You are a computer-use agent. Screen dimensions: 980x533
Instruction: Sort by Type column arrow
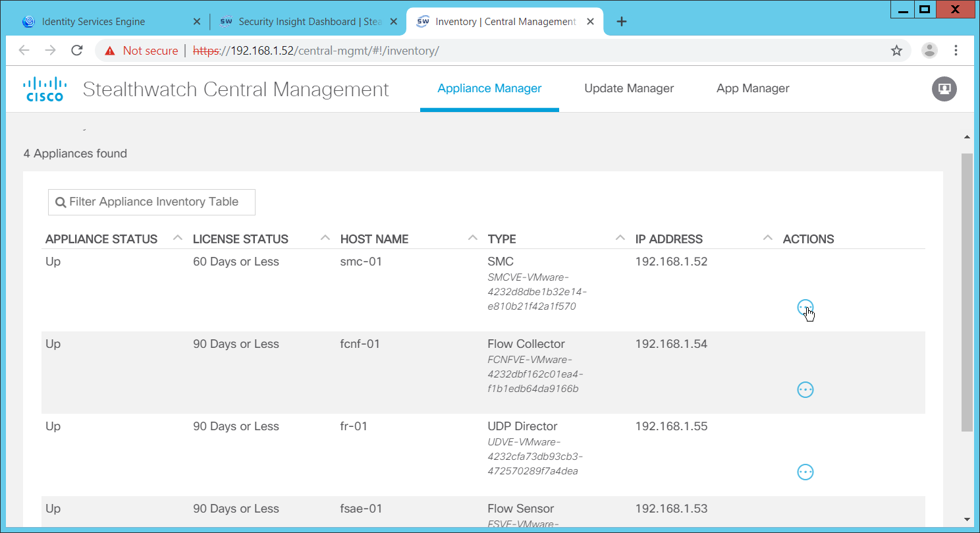tap(620, 238)
